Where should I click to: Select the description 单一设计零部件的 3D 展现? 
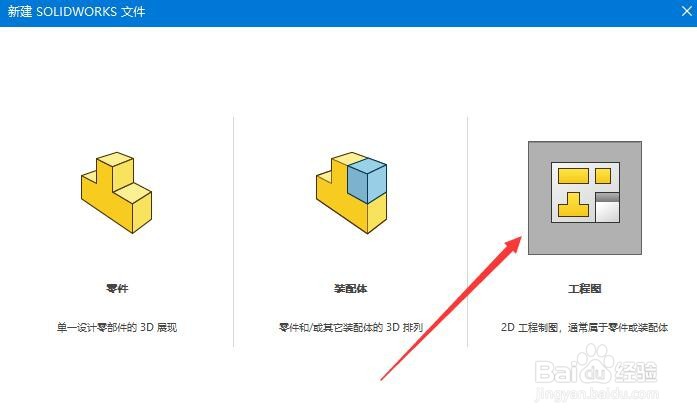(117, 327)
